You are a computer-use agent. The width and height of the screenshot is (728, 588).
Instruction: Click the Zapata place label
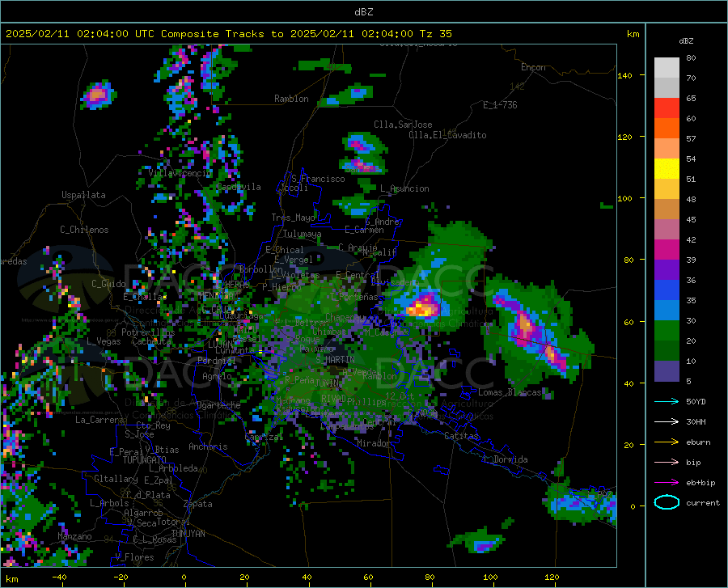click(198, 504)
